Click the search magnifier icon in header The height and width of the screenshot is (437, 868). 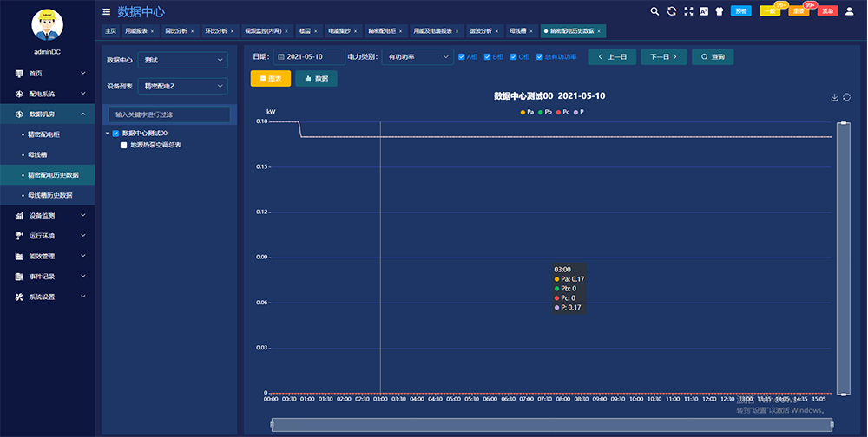coord(655,11)
